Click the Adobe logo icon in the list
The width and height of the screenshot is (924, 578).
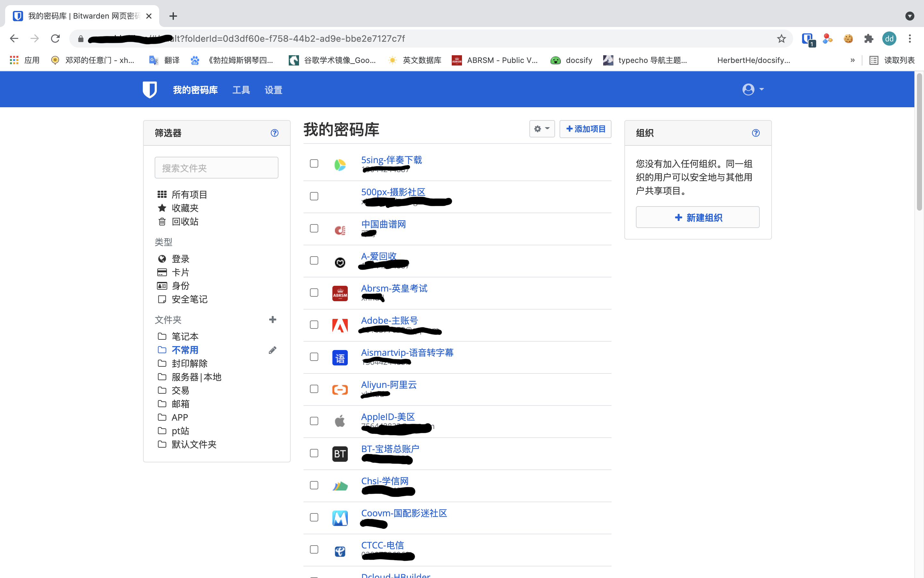(x=340, y=325)
